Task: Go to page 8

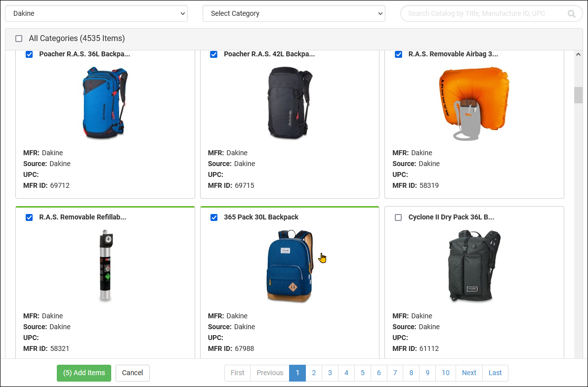Action: point(412,373)
